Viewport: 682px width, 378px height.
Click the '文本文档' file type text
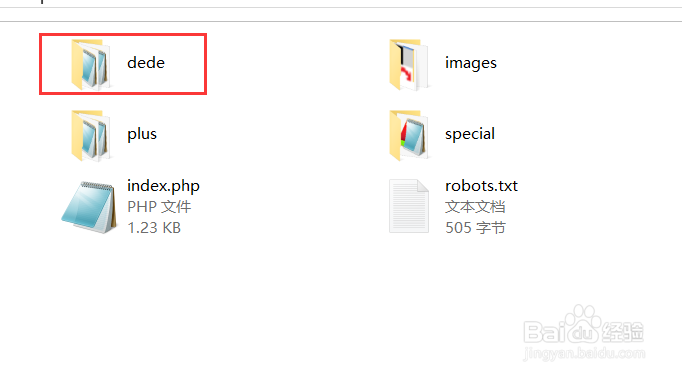click(475, 207)
